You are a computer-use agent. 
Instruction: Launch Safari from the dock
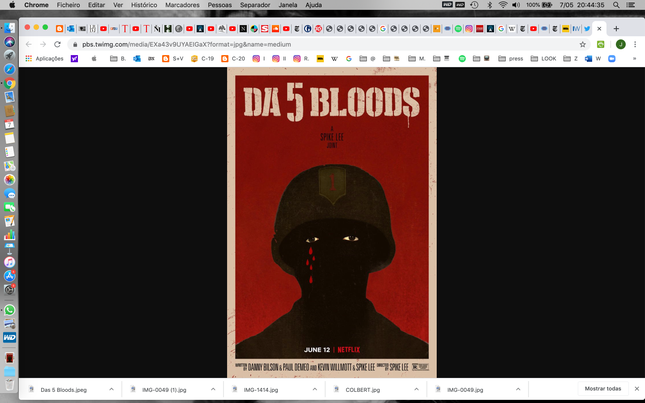(x=9, y=69)
